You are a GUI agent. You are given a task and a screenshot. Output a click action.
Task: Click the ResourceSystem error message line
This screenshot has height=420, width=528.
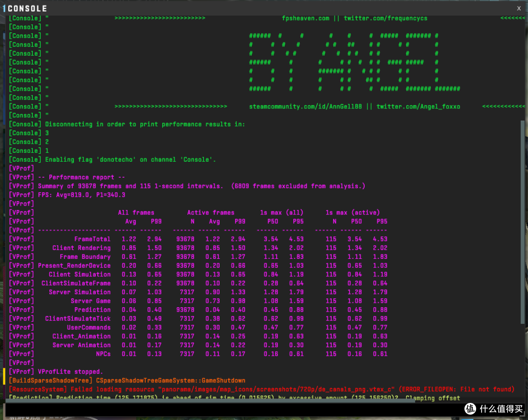click(262, 389)
